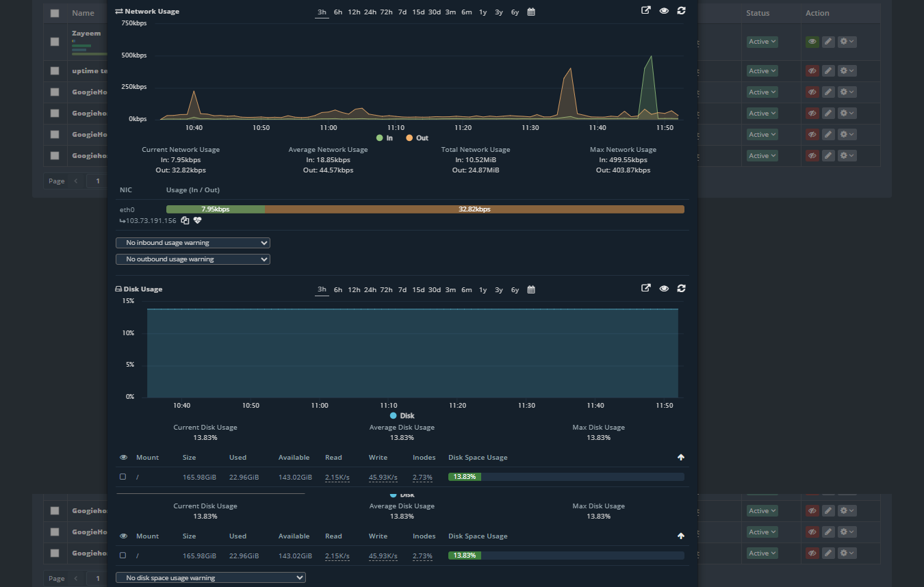Open the Zayeem server name link

pos(86,33)
